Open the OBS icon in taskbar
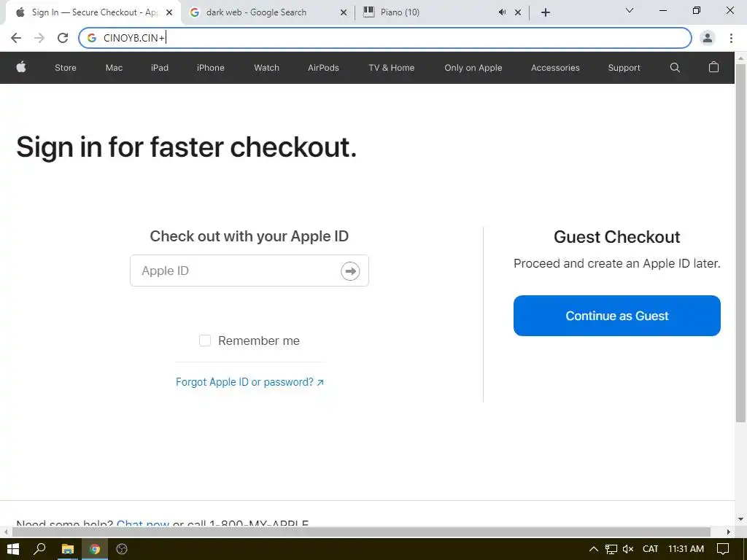This screenshot has height=560, width=747. [122, 549]
